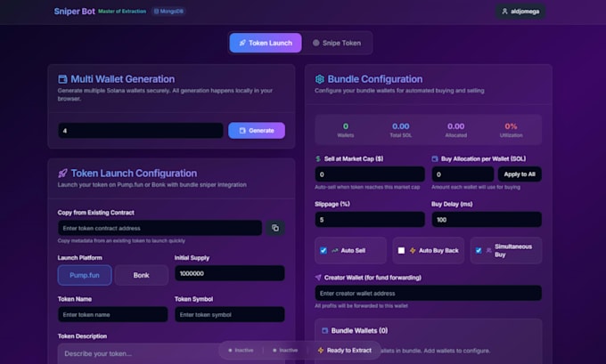Click the Slippage percent field
The image size is (606, 364).
(x=370, y=220)
